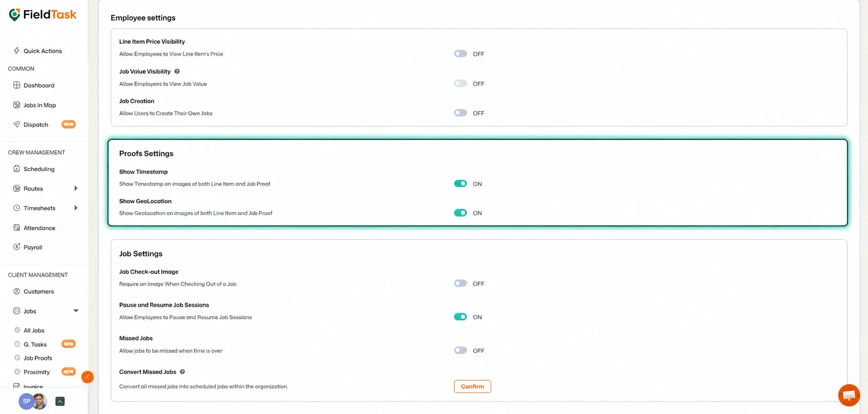
Task: Click the NEW badge next to Dispatch
Action: [69, 124]
